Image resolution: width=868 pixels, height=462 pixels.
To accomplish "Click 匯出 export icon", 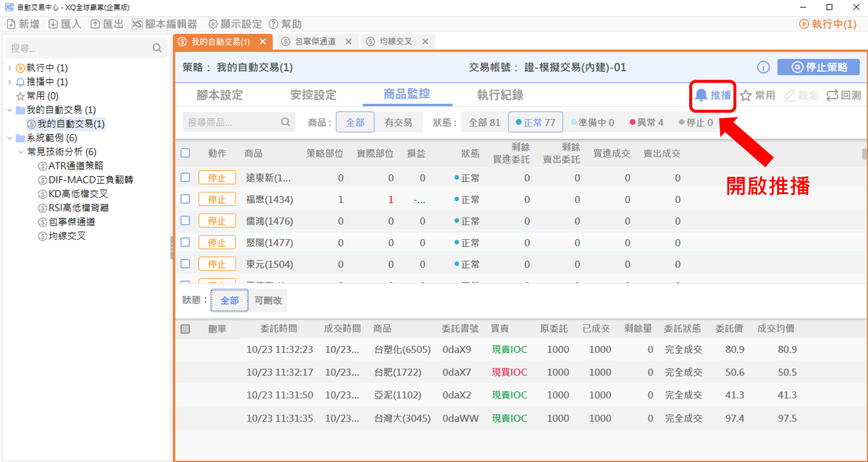I will tap(96, 24).
